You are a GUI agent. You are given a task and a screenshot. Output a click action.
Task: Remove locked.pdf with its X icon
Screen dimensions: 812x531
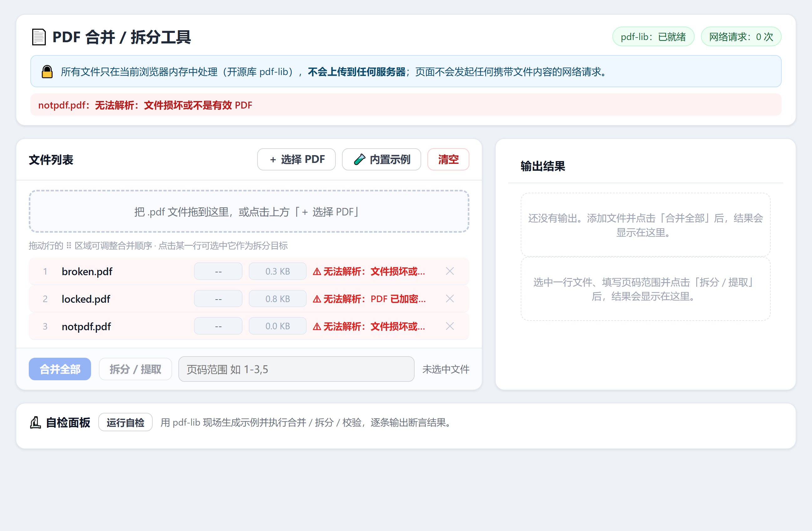point(450,299)
